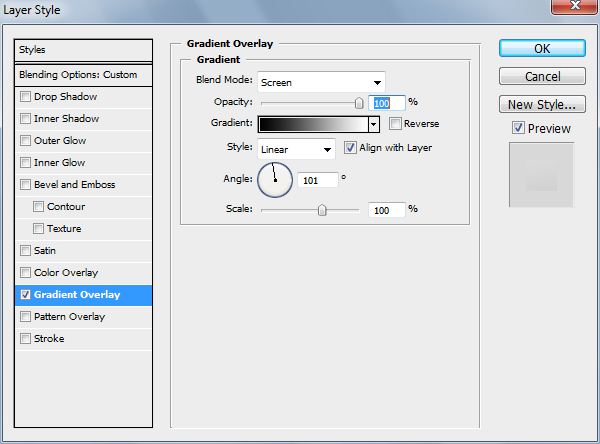This screenshot has height=444, width=600.
Task: Enable the Reverse checkbox
Action: [x=395, y=124]
